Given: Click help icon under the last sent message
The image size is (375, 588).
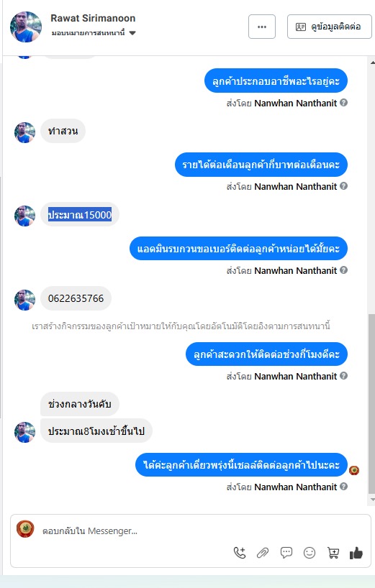Looking at the screenshot, I should 343,487.
